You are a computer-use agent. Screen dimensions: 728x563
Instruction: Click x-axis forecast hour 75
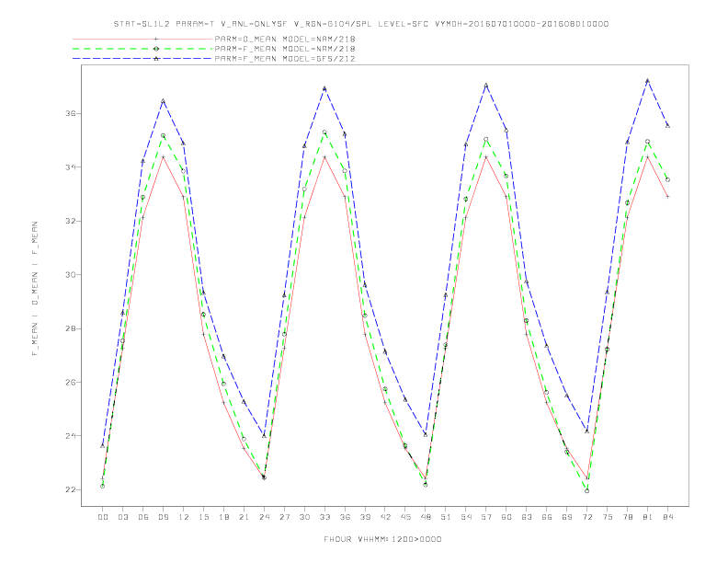[x=608, y=517]
